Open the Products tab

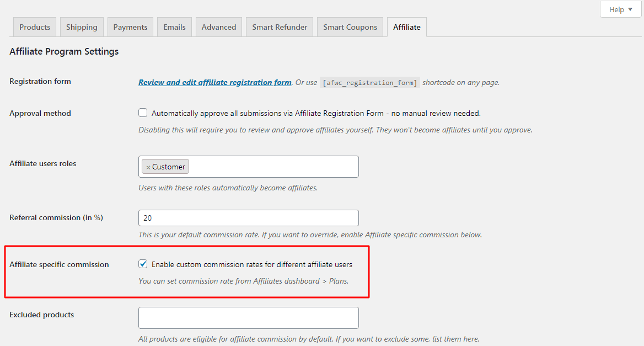coord(35,27)
